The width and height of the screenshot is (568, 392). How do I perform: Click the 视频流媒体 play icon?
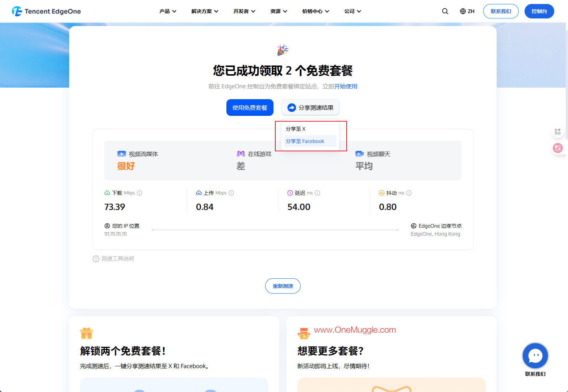(121, 154)
